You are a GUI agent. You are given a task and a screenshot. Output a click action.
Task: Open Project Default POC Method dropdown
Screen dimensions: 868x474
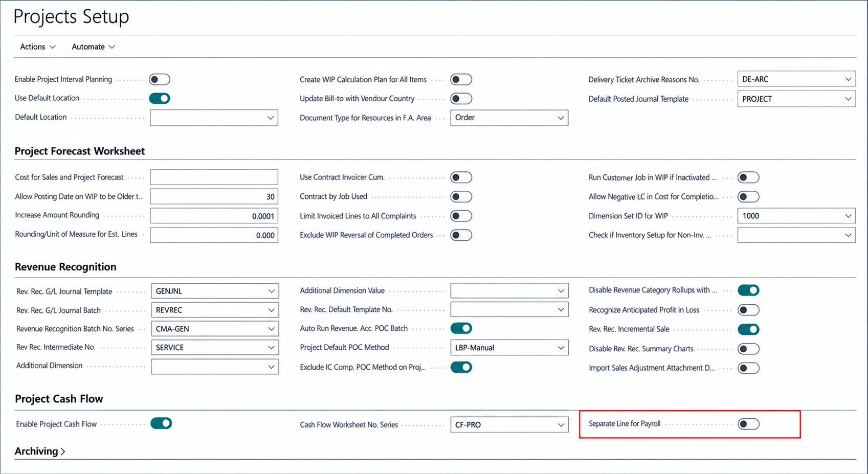pos(509,348)
